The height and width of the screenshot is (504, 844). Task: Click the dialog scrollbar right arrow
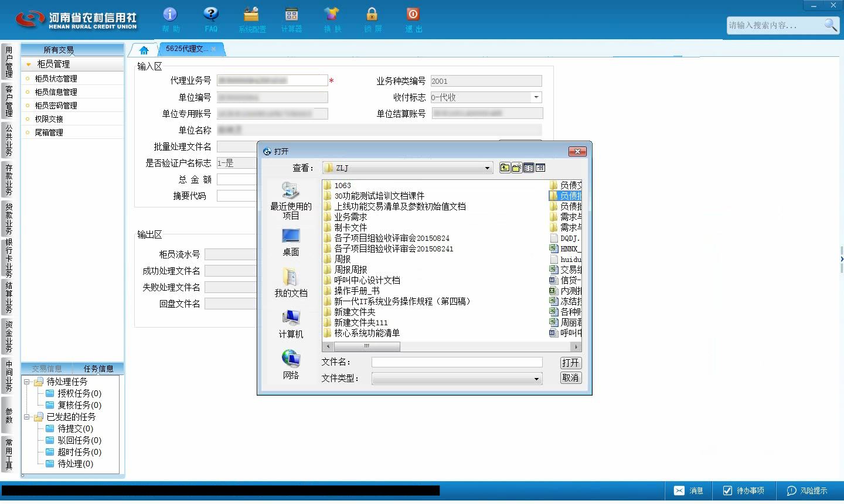coord(576,346)
